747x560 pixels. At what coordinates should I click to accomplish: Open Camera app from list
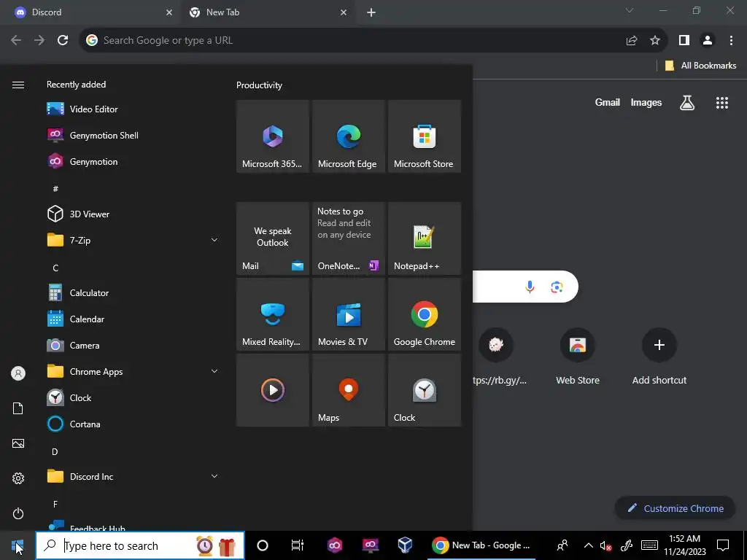pos(133,345)
